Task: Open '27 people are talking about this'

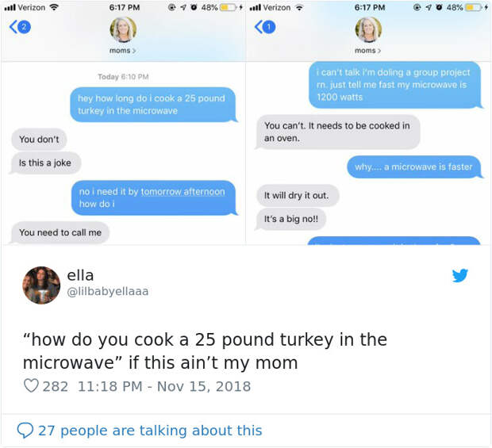Action: coord(150,431)
